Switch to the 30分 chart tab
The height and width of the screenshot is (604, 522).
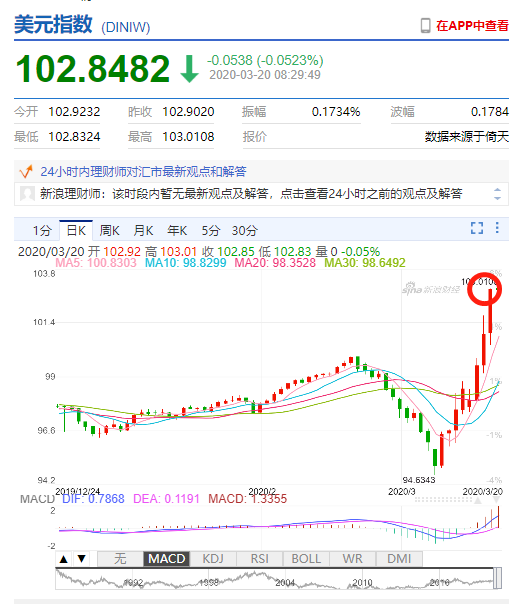245,230
